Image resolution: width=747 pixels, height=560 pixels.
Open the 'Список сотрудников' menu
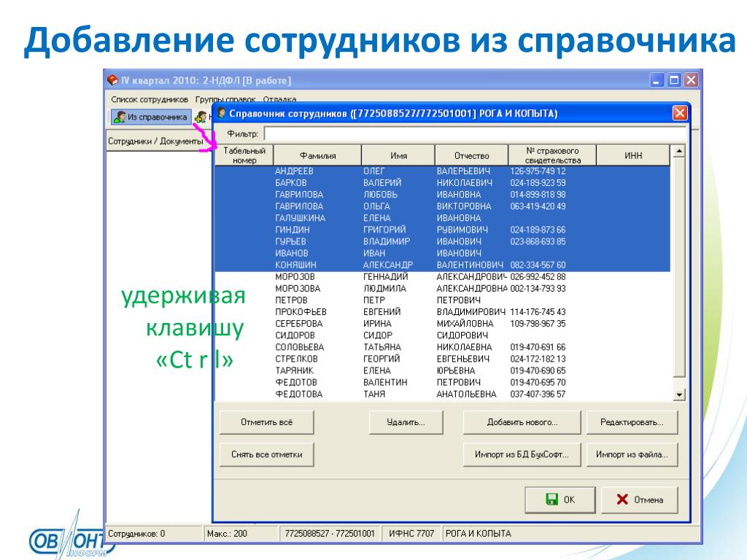coord(150,99)
